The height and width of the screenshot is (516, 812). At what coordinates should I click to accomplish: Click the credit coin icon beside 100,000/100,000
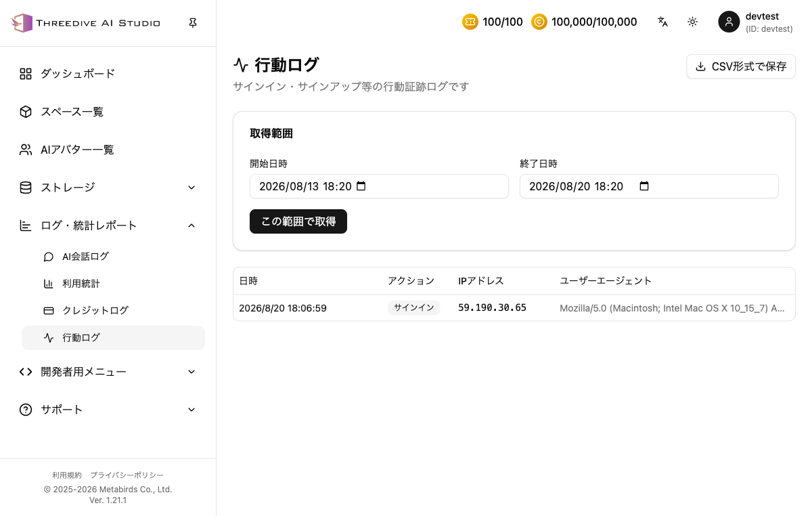point(539,22)
